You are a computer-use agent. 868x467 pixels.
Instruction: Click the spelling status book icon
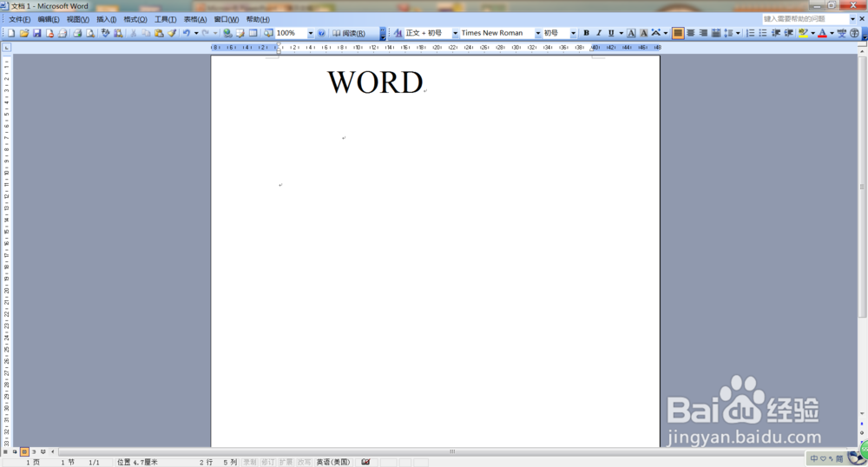click(x=365, y=462)
